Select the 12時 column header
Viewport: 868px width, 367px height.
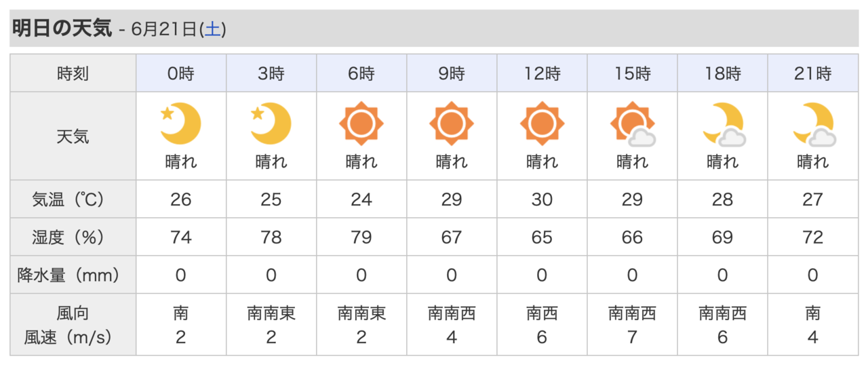point(542,73)
